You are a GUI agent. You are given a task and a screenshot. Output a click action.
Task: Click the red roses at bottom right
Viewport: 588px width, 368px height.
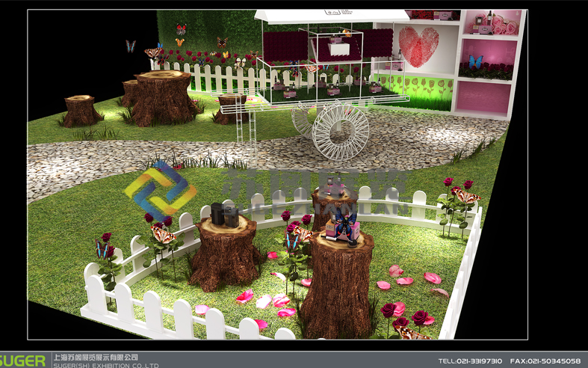pyautogui.click(x=403, y=318)
